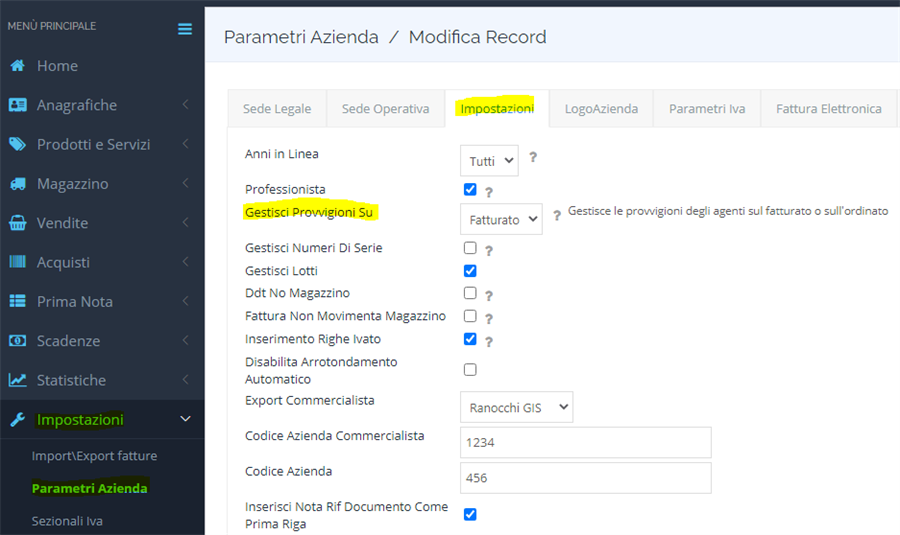Open the Gestisci Provvigioni Su dropdown
The image size is (900, 535).
coord(501,219)
